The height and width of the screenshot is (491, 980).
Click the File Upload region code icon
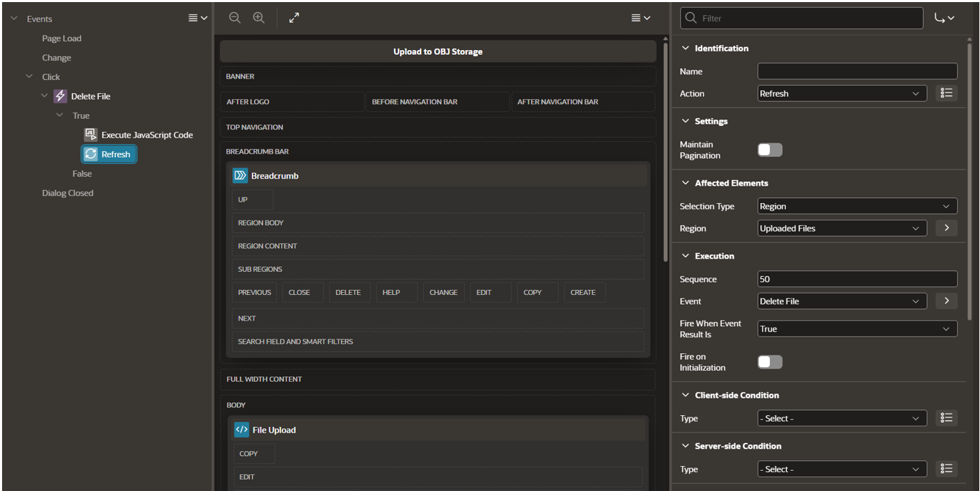(x=242, y=430)
